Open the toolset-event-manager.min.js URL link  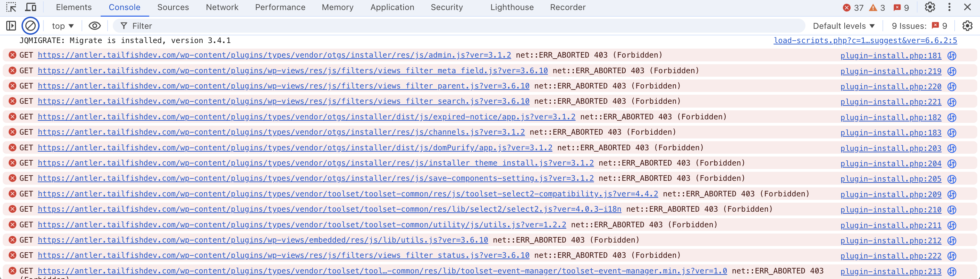382,271
